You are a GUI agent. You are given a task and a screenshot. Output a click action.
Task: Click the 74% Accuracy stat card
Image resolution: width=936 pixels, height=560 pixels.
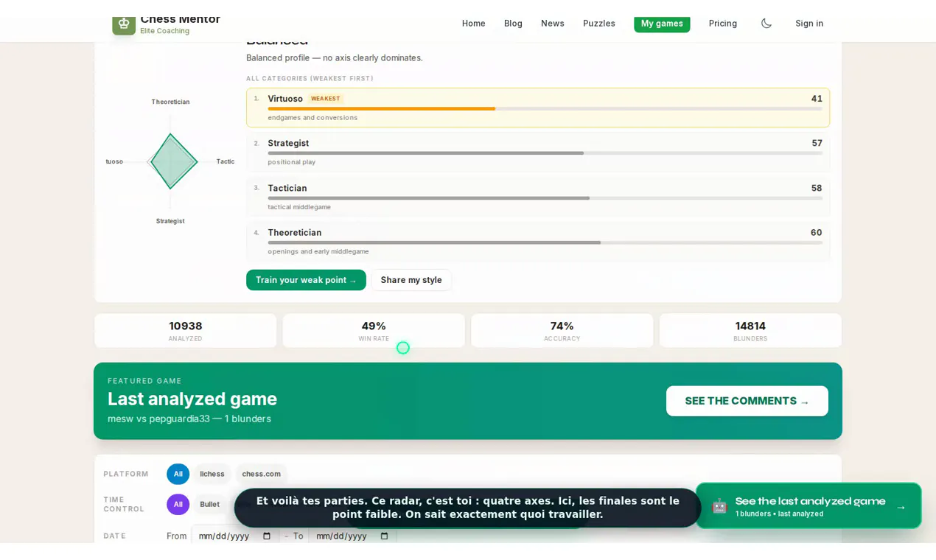click(562, 330)
